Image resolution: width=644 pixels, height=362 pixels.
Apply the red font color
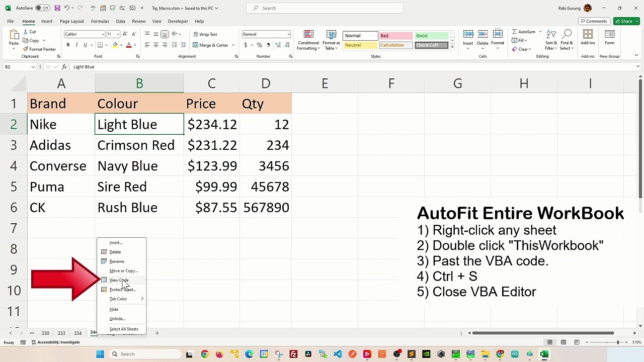(x=129, y=45)
